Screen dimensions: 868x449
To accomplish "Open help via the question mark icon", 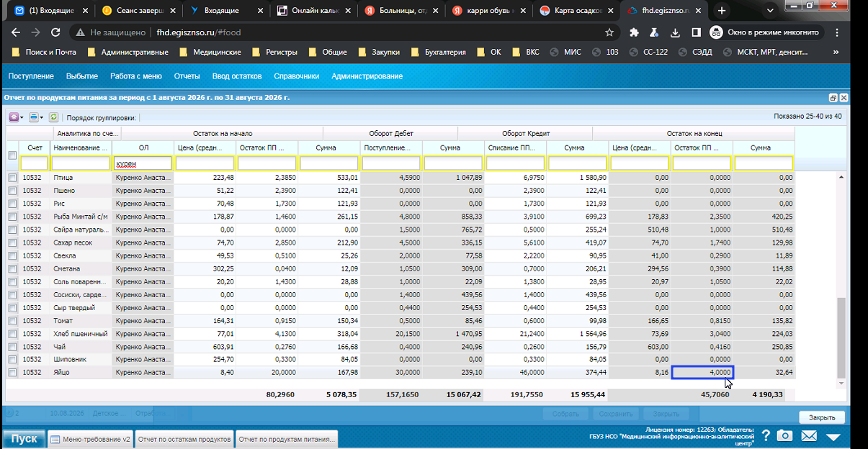I will 766,436.
